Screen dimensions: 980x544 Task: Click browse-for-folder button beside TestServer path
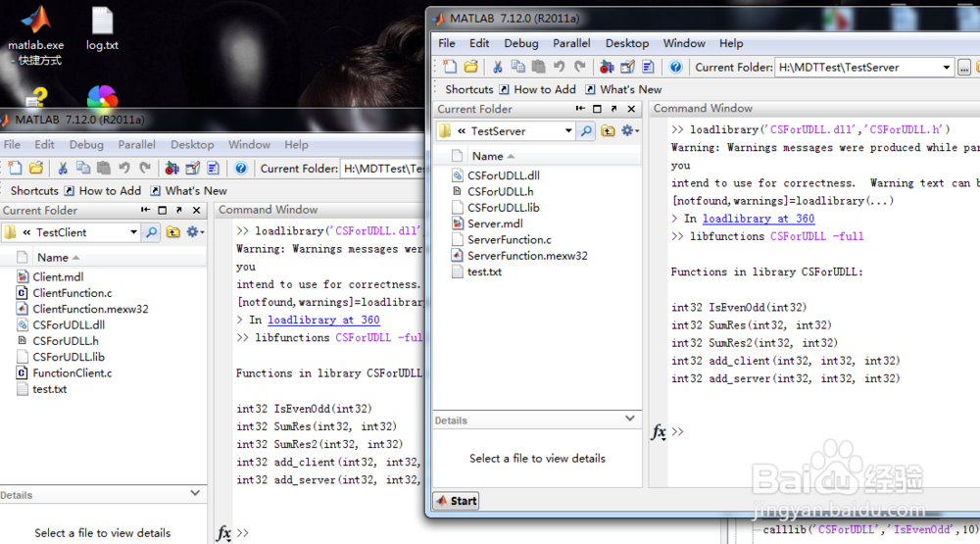point(964,68)
